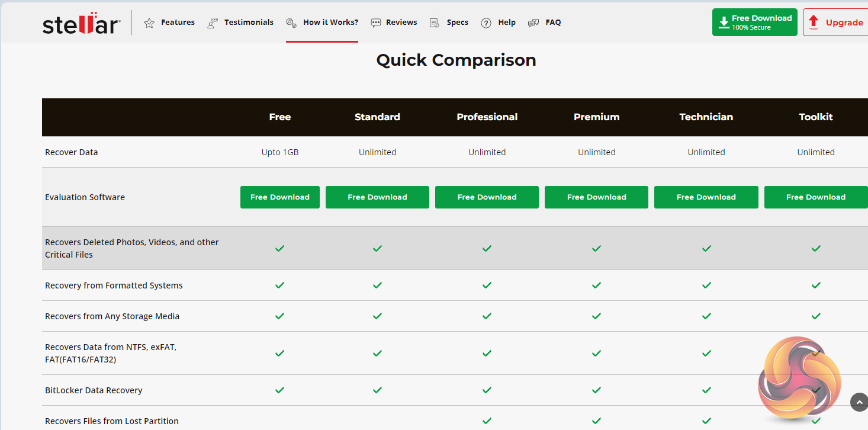The image size is (868, 430).
Task: Click the red Upgrade button
Action: click(x=836, y=23)
